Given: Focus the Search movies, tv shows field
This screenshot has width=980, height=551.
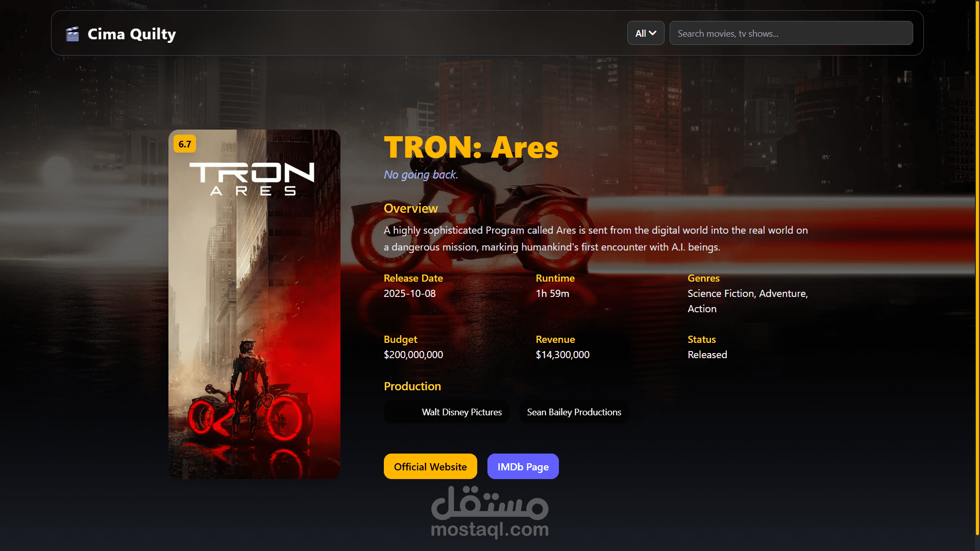Looking at the screenshot, I should pos(791,33).
